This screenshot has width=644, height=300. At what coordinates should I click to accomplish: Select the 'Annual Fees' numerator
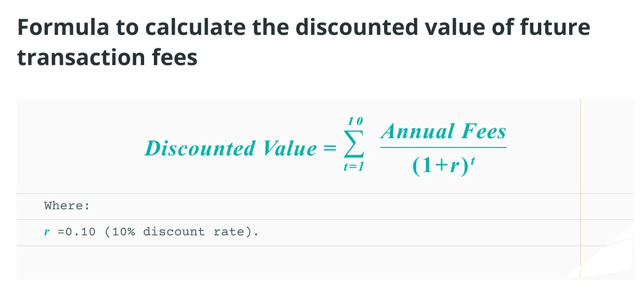tap(444, 132)
